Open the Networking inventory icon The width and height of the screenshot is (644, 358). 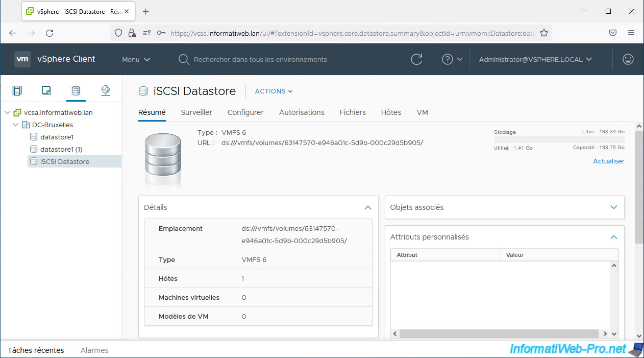pyautogui.click(x=106, y=91)
